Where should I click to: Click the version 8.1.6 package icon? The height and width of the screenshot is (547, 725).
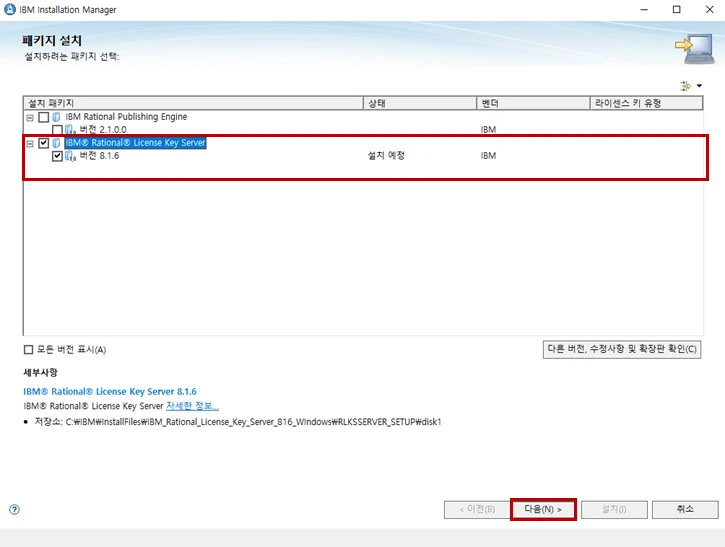point(70,156)
